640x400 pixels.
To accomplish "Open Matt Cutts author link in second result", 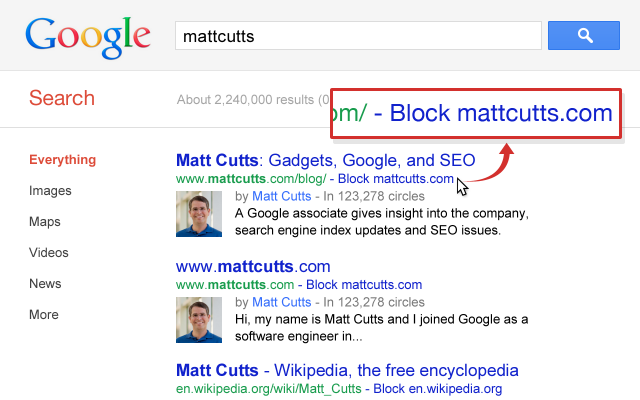I will [282, 302].
